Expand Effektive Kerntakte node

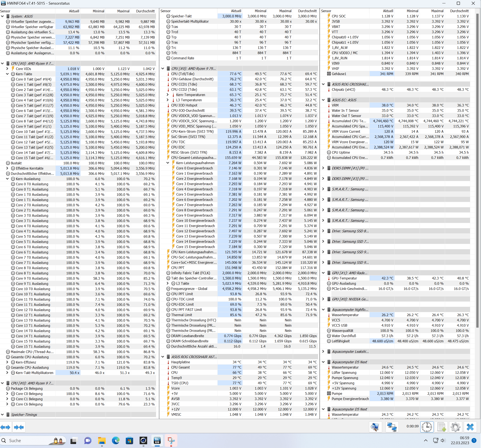pos(7,168)
